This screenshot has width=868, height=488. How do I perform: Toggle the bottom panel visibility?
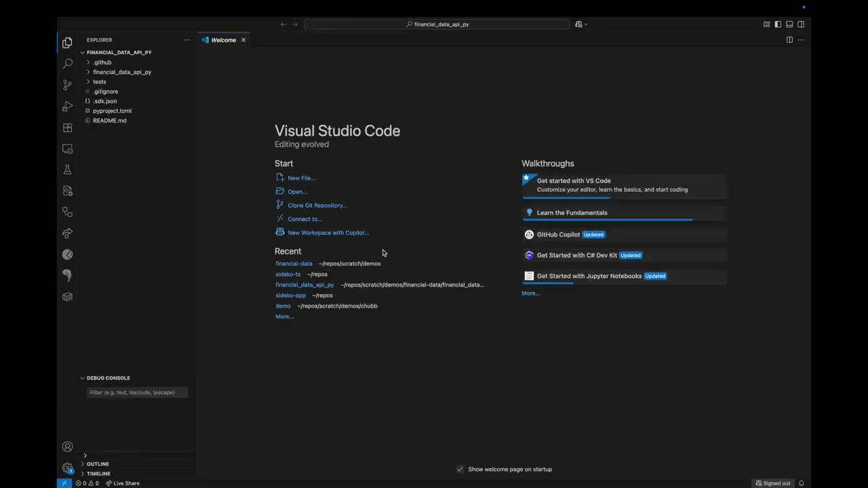(789, 24)
